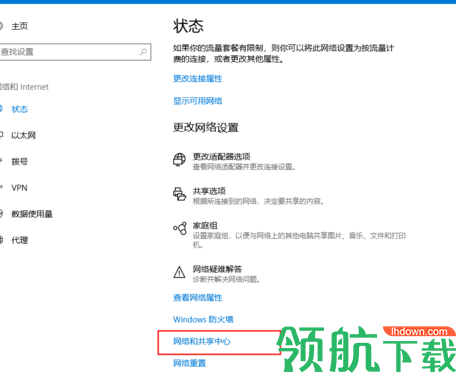Click the warning triangle troubleshooter icon
456x379 pixels.
pyautogui.click(x=179, y=272)
